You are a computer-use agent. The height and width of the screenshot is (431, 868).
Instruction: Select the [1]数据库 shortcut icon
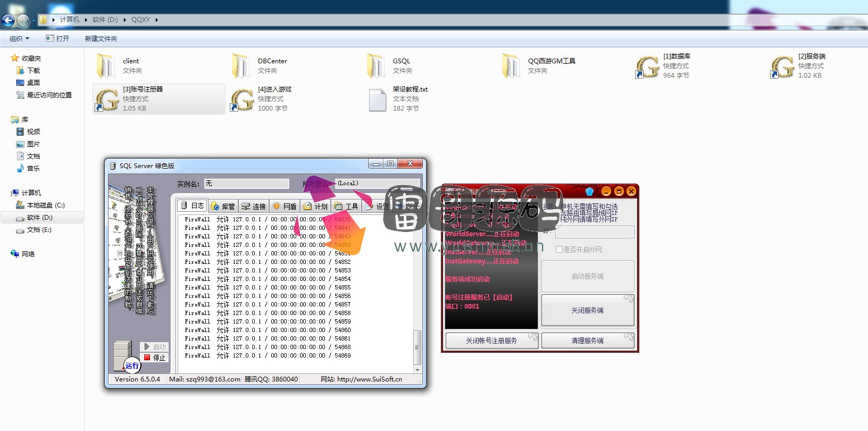pos(647,67)
